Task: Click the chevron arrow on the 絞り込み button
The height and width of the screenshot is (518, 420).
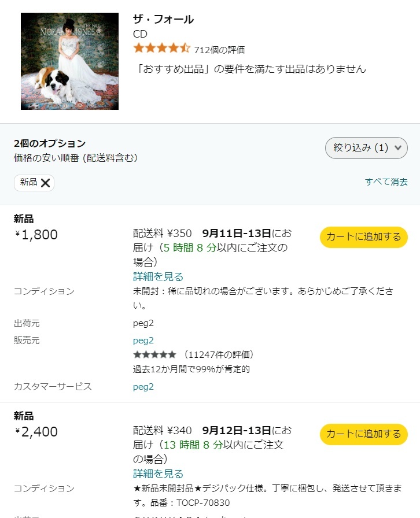Action: (397, 148)
